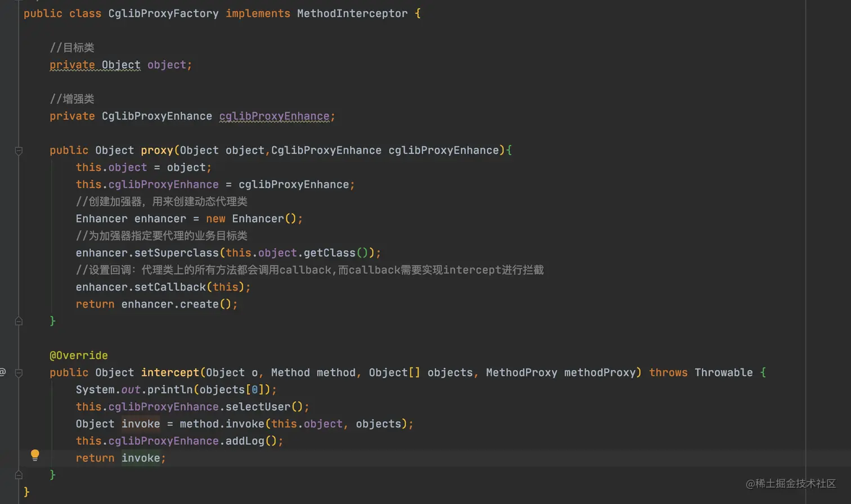Click the 'throws' keyword
851x504 pixels.
[x=668, y=372]
